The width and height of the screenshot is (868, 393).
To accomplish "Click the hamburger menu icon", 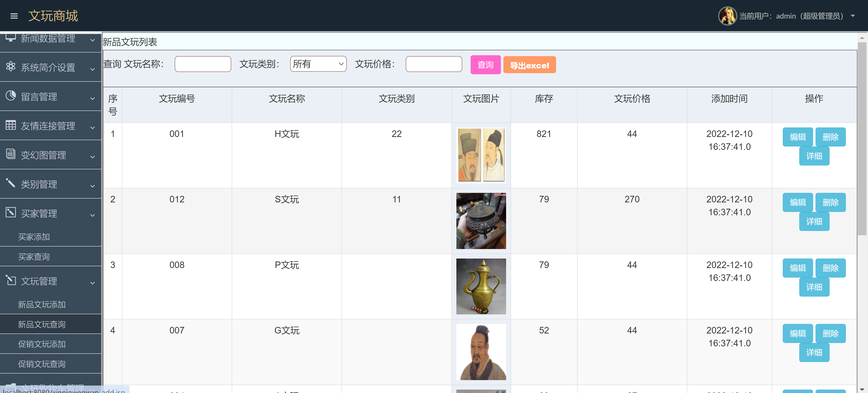I will coord(14,16).
